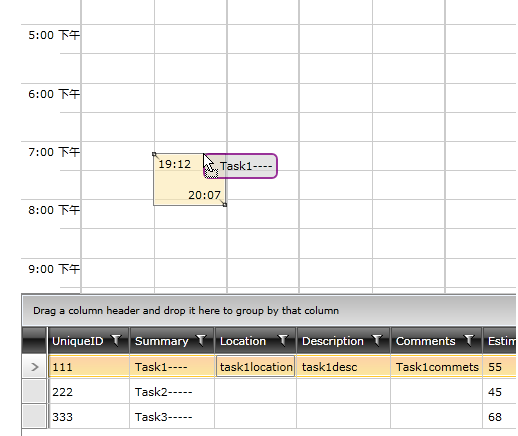Click the Description column header
Image resolution: width=518 pixels, height=436 pixels.
(x=333, y=341)
